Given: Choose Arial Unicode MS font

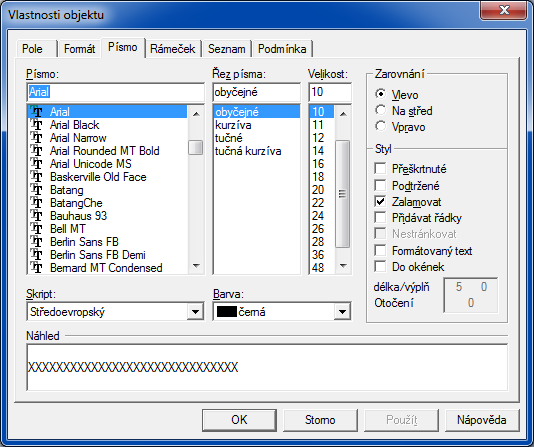Looking at the screenshot, I should pos(107,164).
